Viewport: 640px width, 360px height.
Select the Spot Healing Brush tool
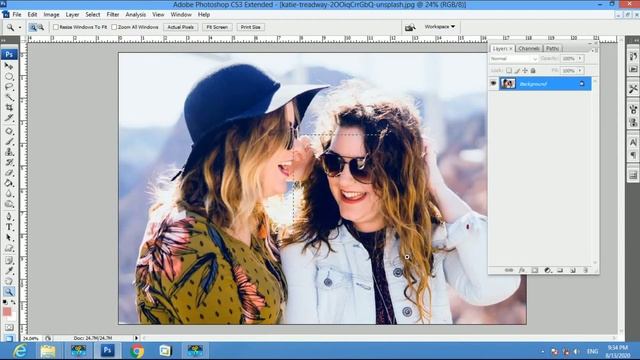coord(9,131)
